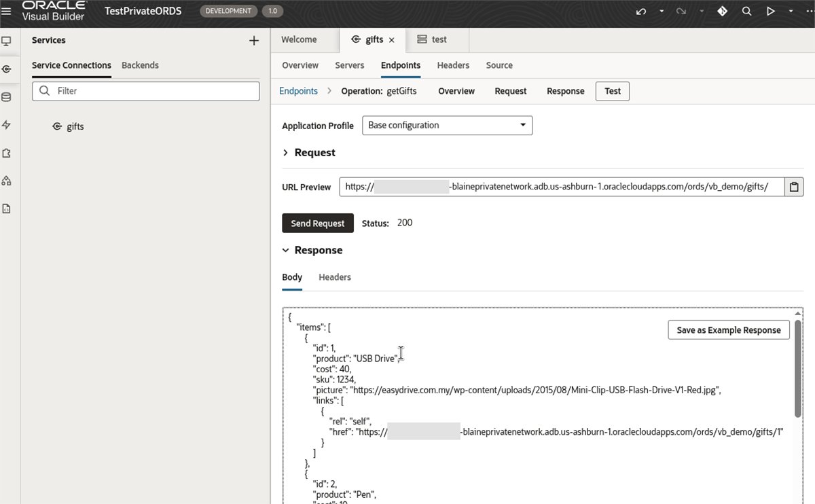Open Source View file icon in sidebar

pos(7,209)
